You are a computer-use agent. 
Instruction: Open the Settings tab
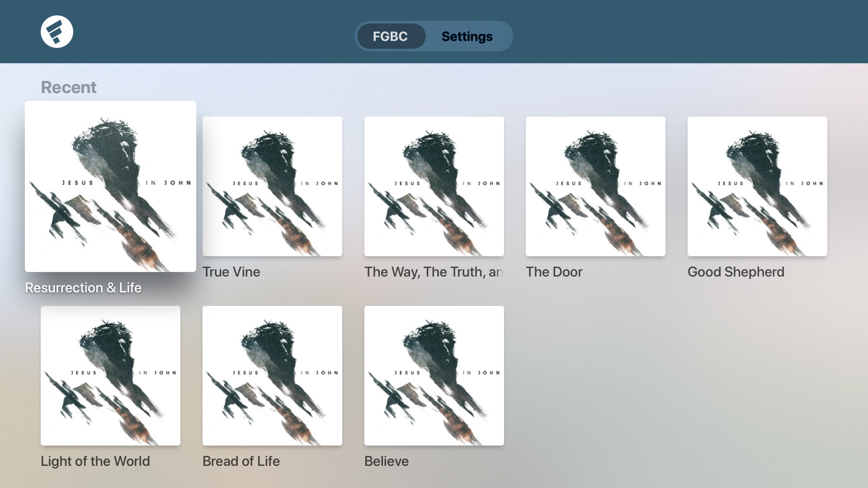click(467, 36)
